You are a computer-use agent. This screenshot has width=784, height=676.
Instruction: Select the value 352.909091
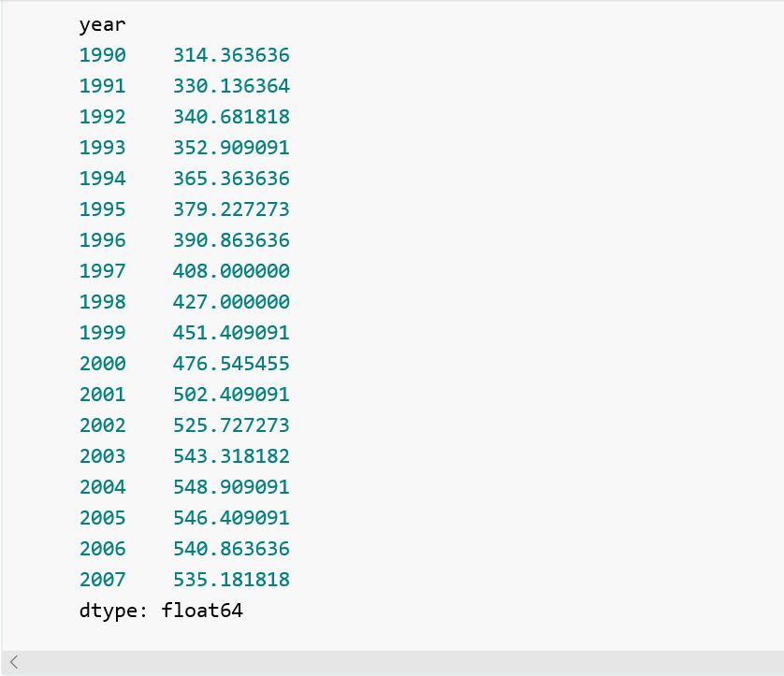point(231,148)
